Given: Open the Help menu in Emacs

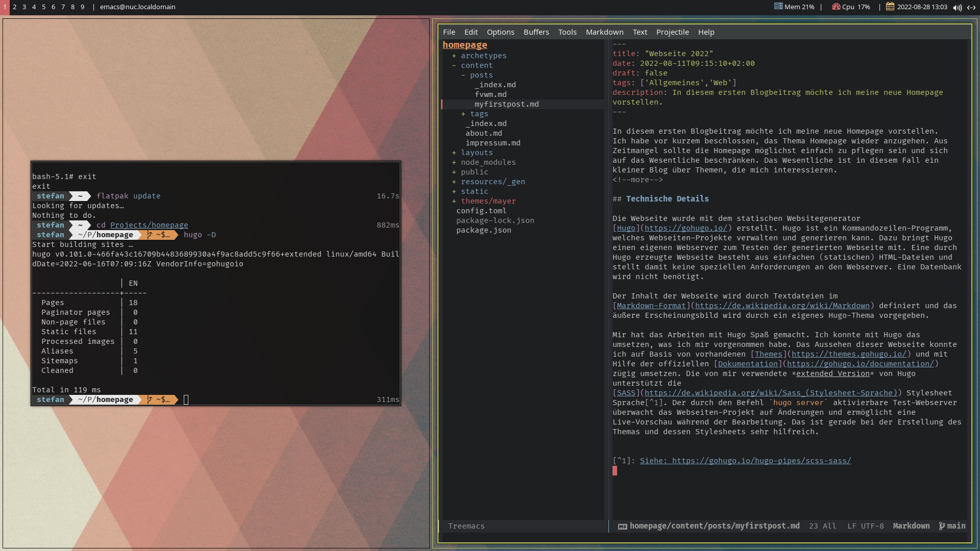Looking at the screenshot, I should tap(706, 32).
